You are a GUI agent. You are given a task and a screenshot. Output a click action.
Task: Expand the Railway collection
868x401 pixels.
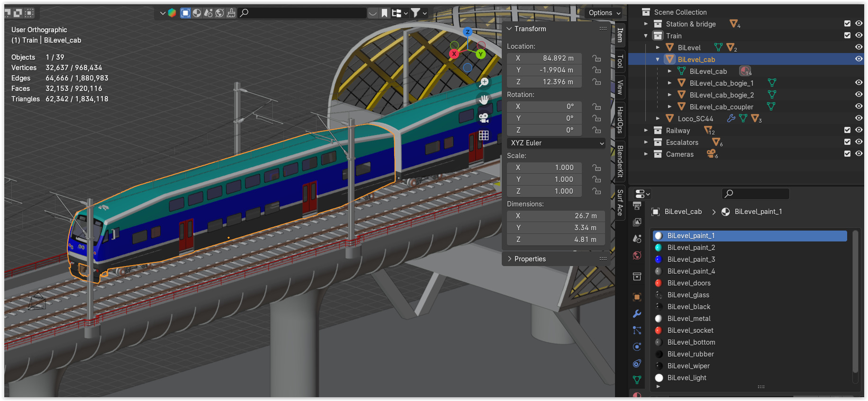(646, 130)
